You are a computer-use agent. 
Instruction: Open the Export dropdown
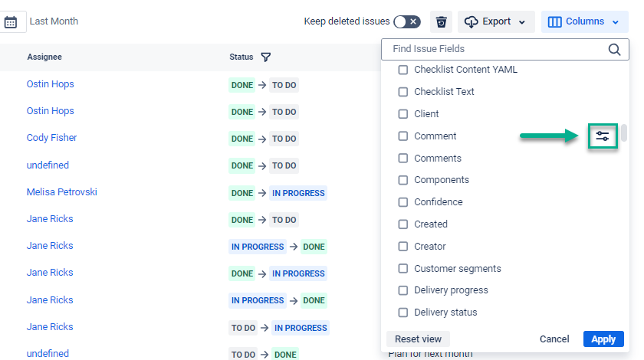point(496,21)
